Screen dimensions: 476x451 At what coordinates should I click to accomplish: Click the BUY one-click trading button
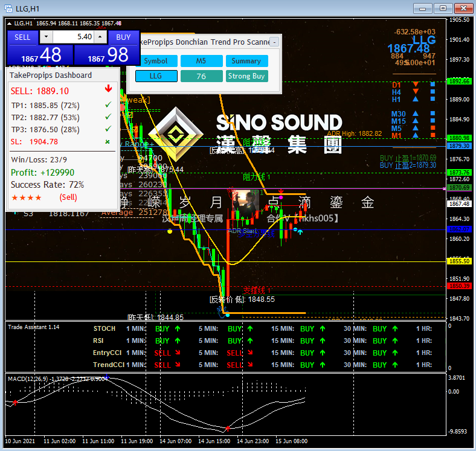pyautogui.click(x=123, y=37)
